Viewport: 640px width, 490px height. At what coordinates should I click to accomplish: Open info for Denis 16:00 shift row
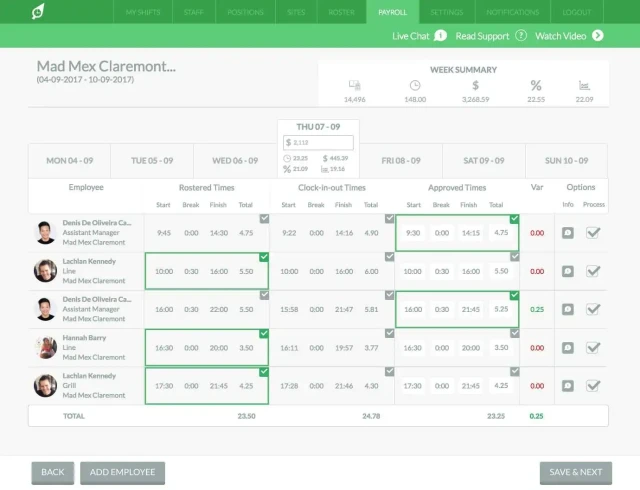pos(568,309)
